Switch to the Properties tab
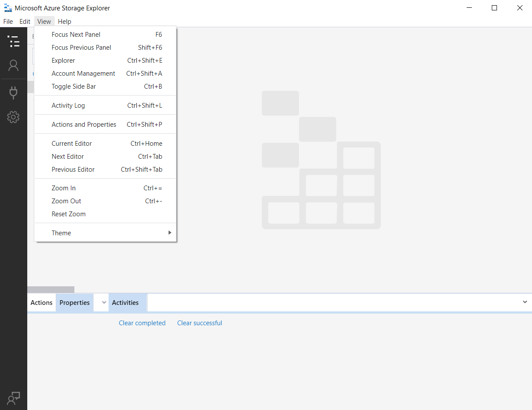This screenshot has width=532, height=410. pos(74,302)
